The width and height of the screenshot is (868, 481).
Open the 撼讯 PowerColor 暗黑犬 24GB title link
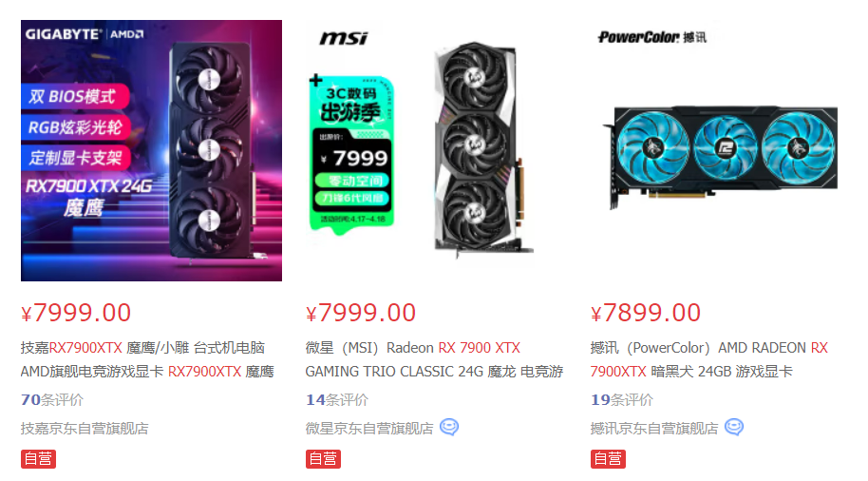pos(709,359)
